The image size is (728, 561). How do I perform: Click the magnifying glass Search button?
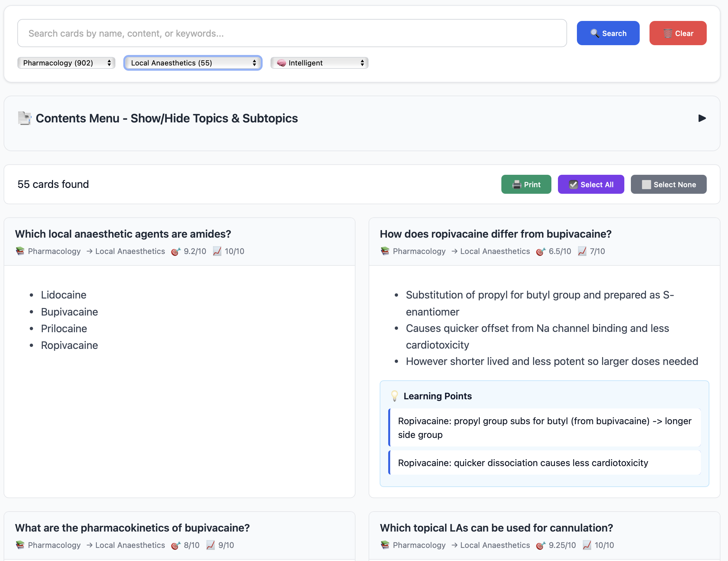[608, 33]
